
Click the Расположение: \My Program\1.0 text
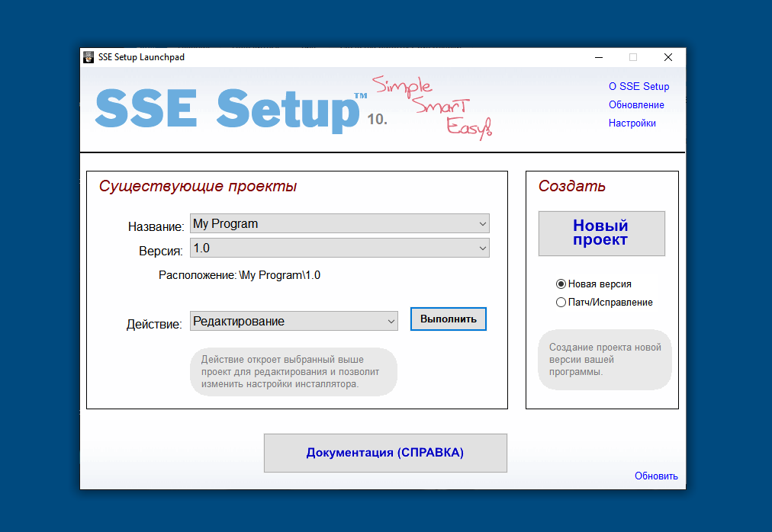(x=240, y=275)
